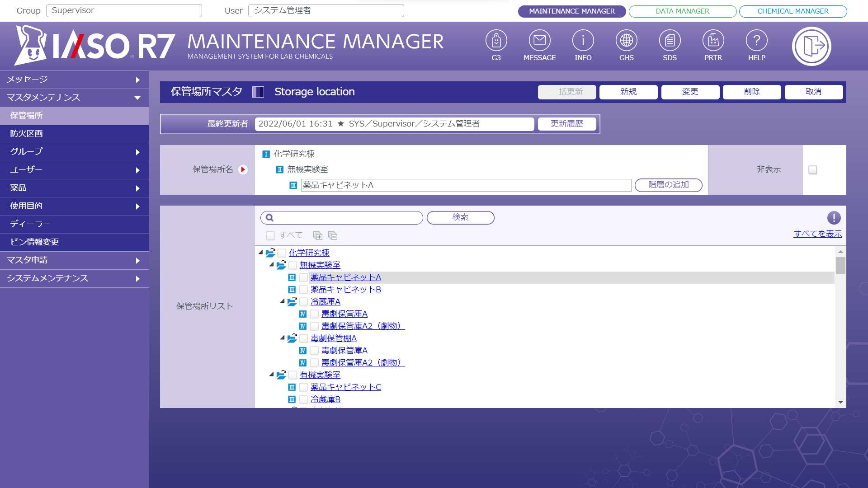Focus the 薬品キャビネットA name field
Image resolution: width=868 pixels, height=488 pixels.
pyautogui.click(x=466, y=185)
